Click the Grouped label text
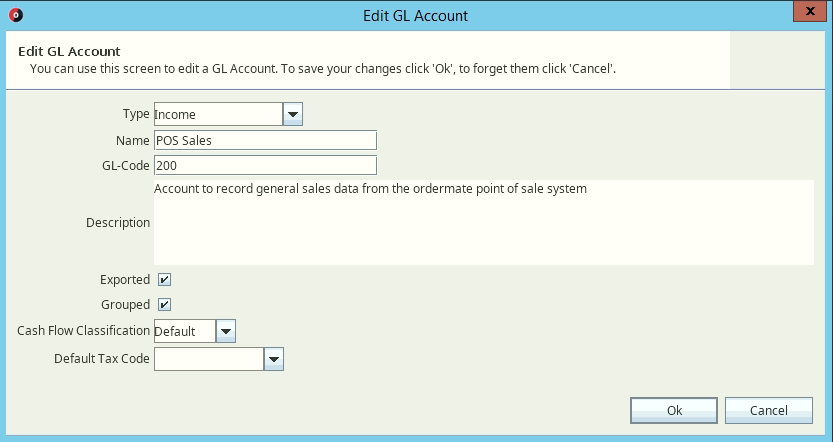Image resolution: width=833 pixels, height=442 pixels. click(125, 304)
